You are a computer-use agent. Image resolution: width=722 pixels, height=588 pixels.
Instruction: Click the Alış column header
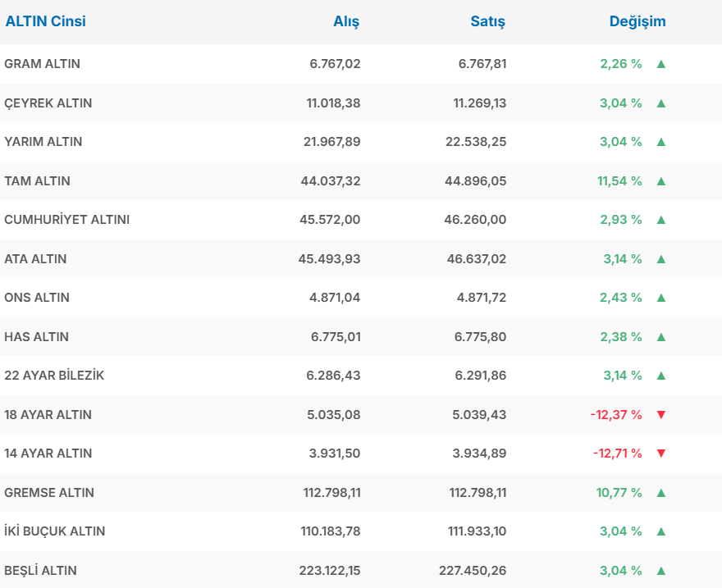[346, 22]
